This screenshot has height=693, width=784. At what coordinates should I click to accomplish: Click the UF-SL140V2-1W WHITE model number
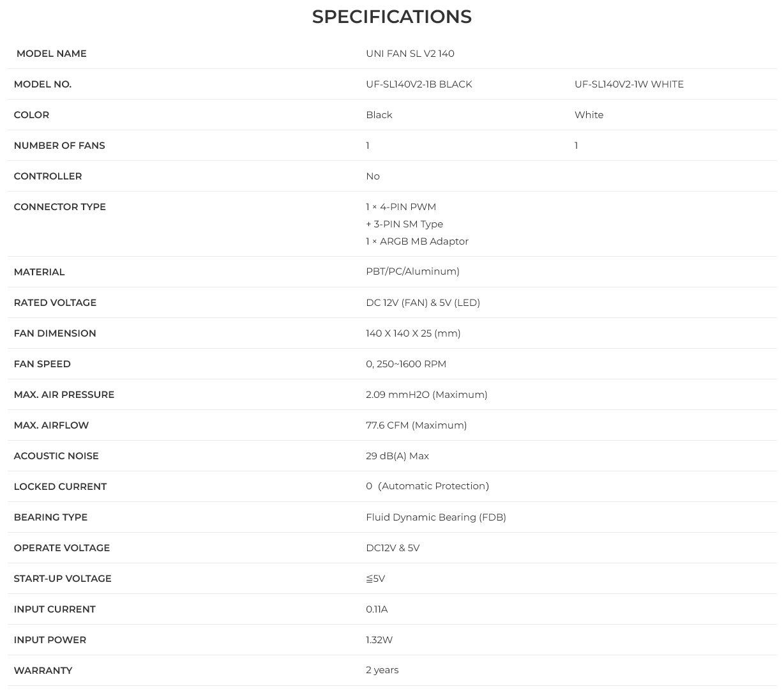click(x=629, y=84)
